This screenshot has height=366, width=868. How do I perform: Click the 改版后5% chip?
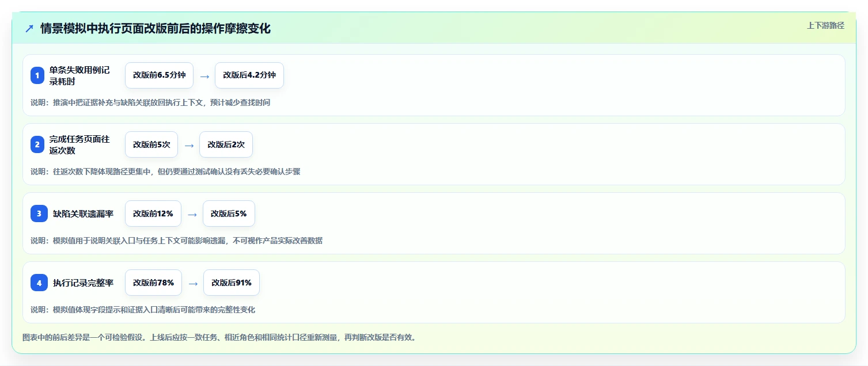[229, 213]
